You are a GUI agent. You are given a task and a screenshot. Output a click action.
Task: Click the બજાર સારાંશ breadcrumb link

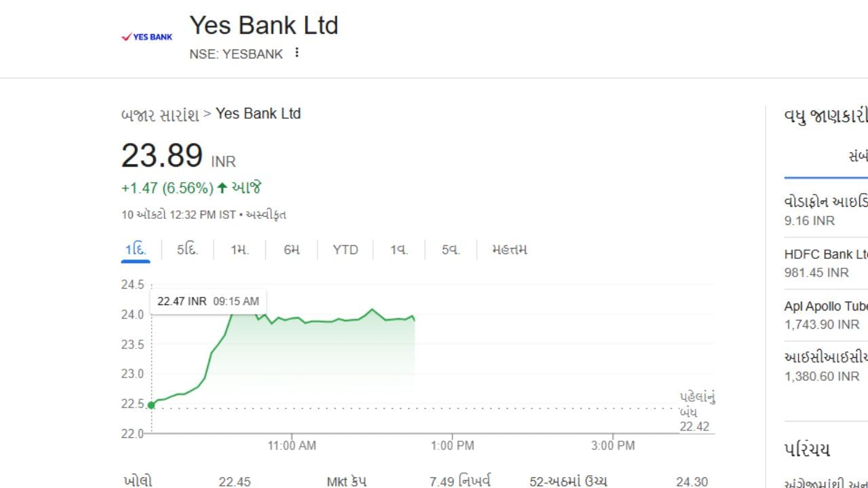pyautogui.click(x=160, y=115)
